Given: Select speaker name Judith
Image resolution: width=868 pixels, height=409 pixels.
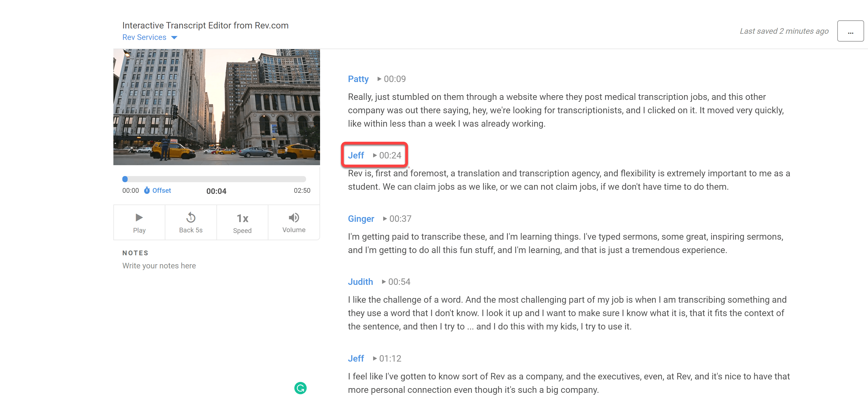Looking at the screenshot, I should point(360,282).
